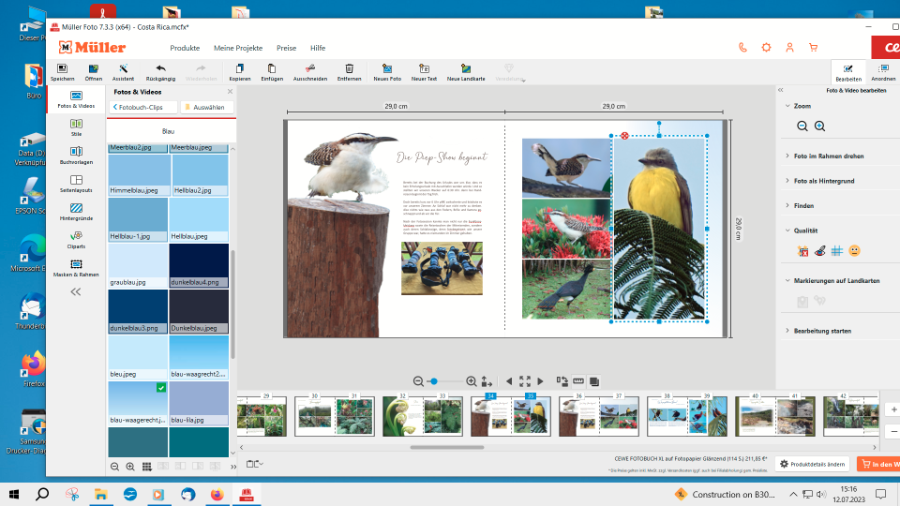Click the Auswählen folder button
Image resolution: width=900 pixels, height=506 pixels.
[207, 106]
